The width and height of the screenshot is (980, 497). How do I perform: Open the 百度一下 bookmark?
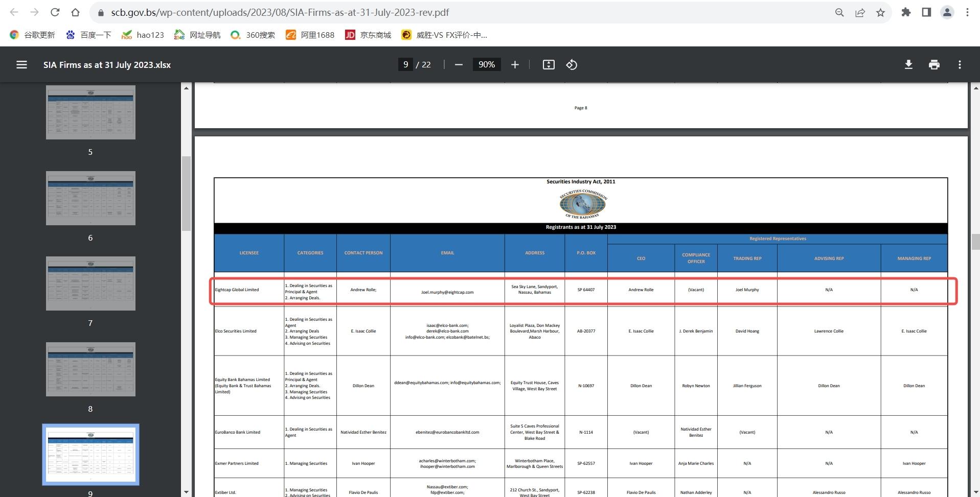point(88,35)
